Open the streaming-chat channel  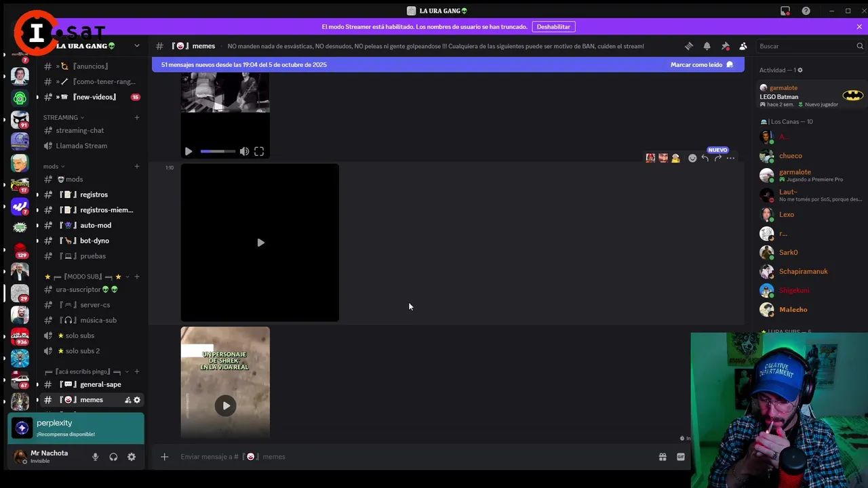point(92,130)
